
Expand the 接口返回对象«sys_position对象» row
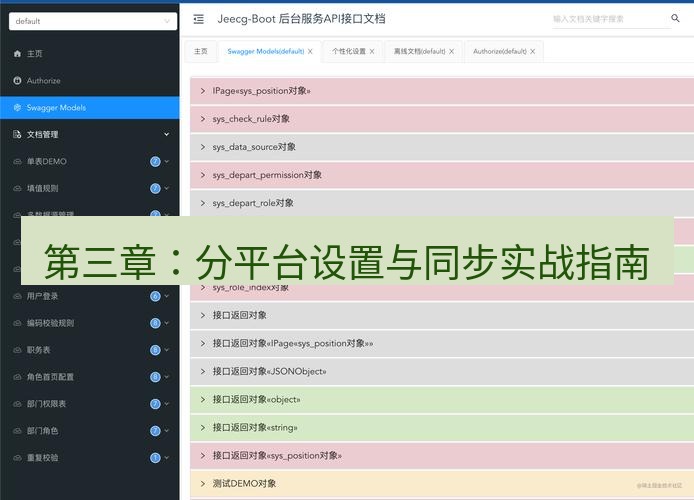tap(442, 456)
